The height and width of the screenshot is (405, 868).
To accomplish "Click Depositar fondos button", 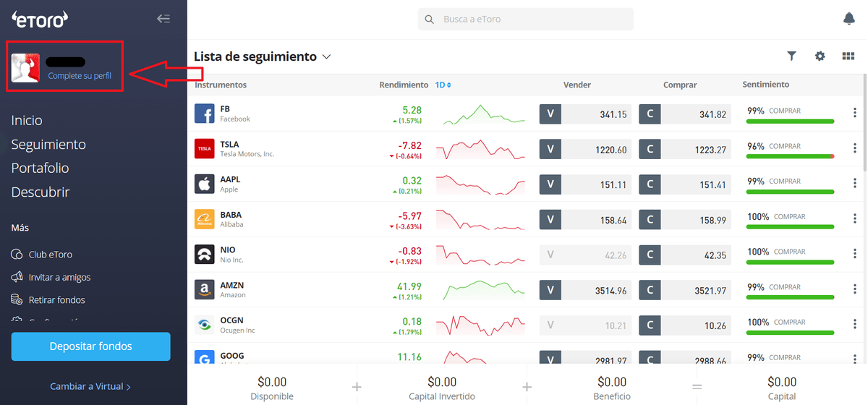I will 91,346.
